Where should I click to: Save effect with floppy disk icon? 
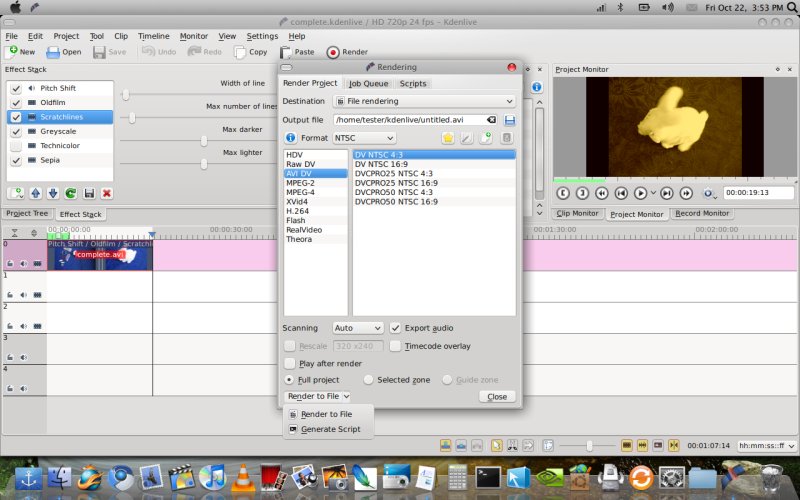(89, 193)
